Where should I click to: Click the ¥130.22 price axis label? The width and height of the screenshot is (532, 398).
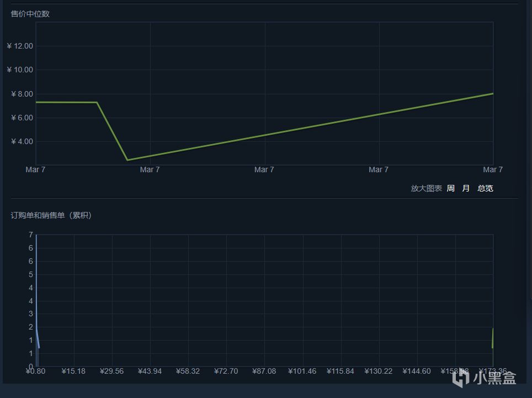(x=378, y=371)
